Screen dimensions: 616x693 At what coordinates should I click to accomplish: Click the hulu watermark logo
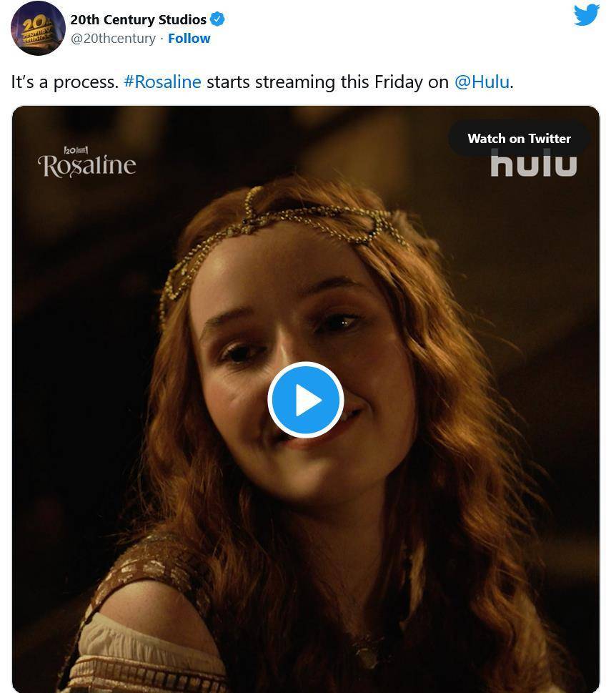(533, 163)
